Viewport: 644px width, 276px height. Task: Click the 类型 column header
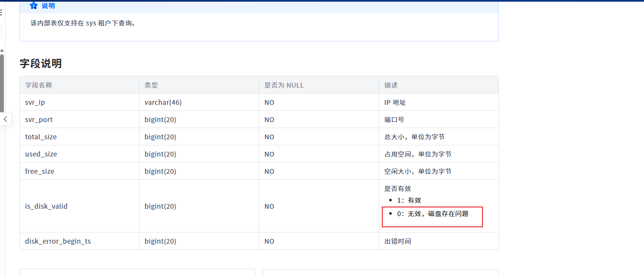click(x=151, y=85)
